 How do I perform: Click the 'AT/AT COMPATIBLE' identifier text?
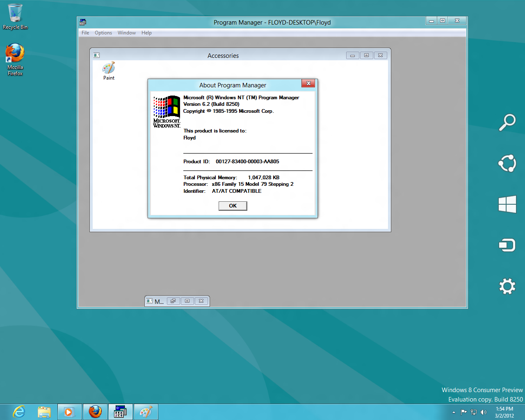click(x=237, y=191)
